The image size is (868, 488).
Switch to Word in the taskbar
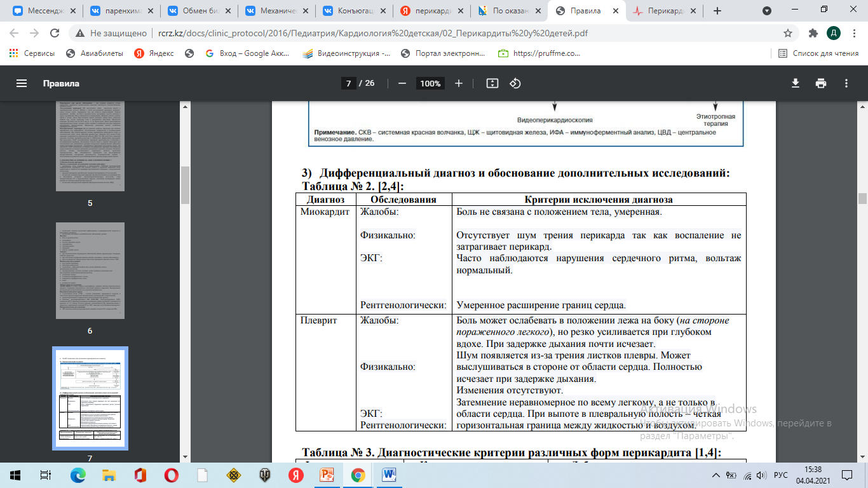tap(389, 475)
